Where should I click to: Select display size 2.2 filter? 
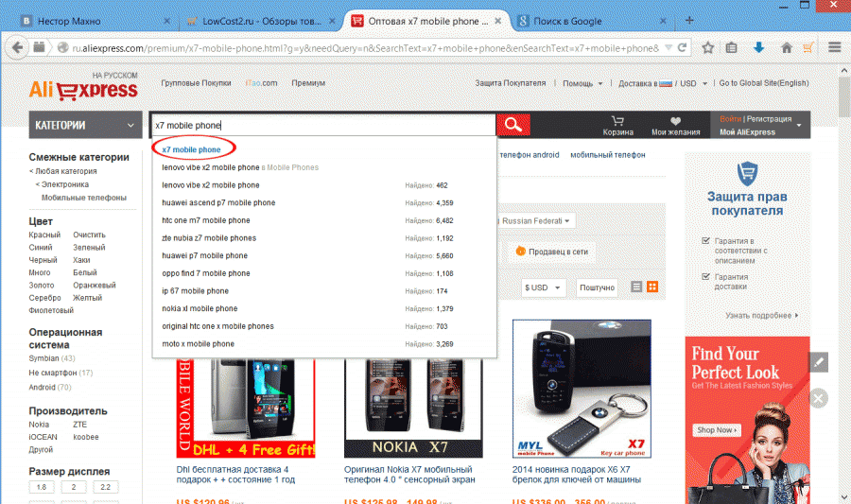105,487
